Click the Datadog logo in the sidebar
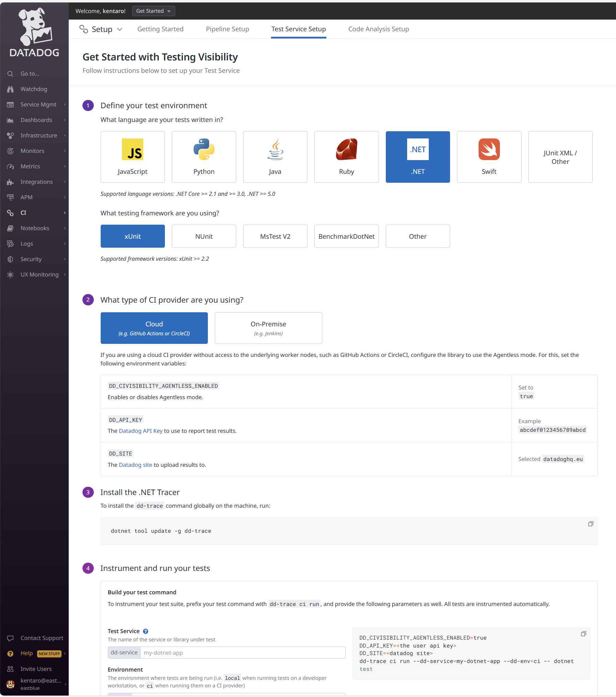This screenshot has width=616, height=697. pos(34,33)
